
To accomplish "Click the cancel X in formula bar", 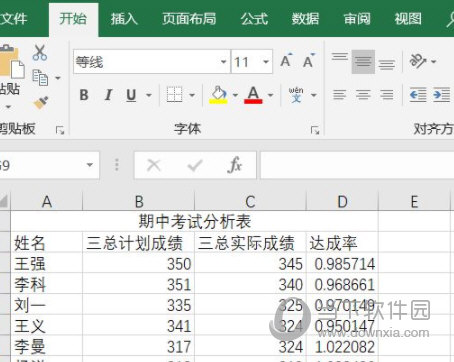I will pos(154,165).
